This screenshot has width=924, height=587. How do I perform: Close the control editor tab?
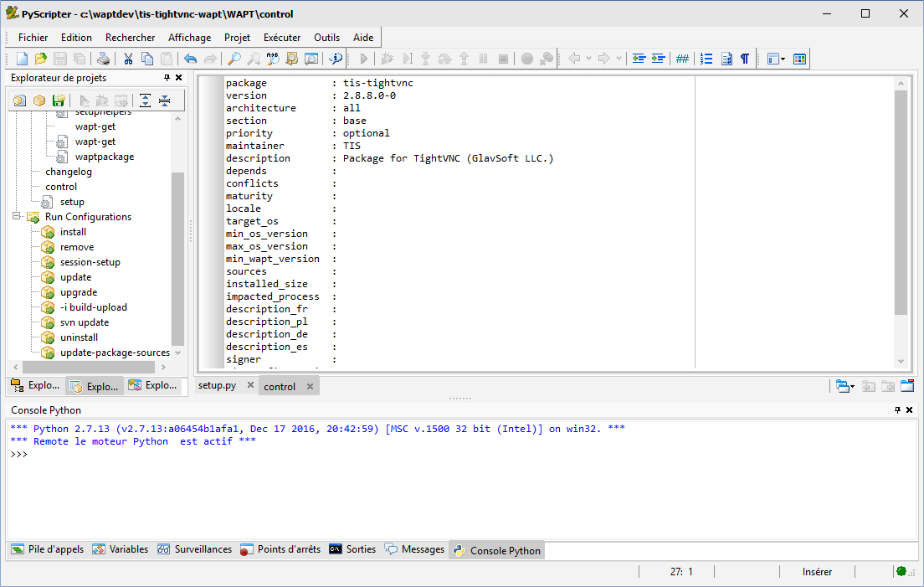[x=310, y=386]
